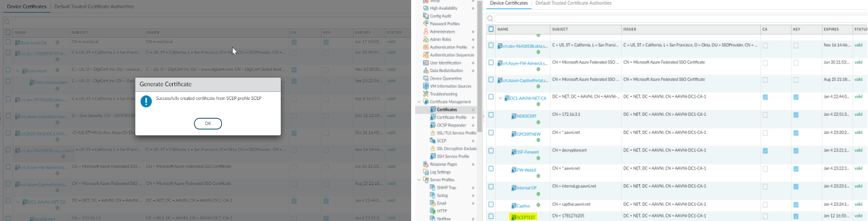Tick the checkbox for the NDESCERT row
Image resolution: width=868 pixels, height=221 pixels.
(x=491, y=115)
